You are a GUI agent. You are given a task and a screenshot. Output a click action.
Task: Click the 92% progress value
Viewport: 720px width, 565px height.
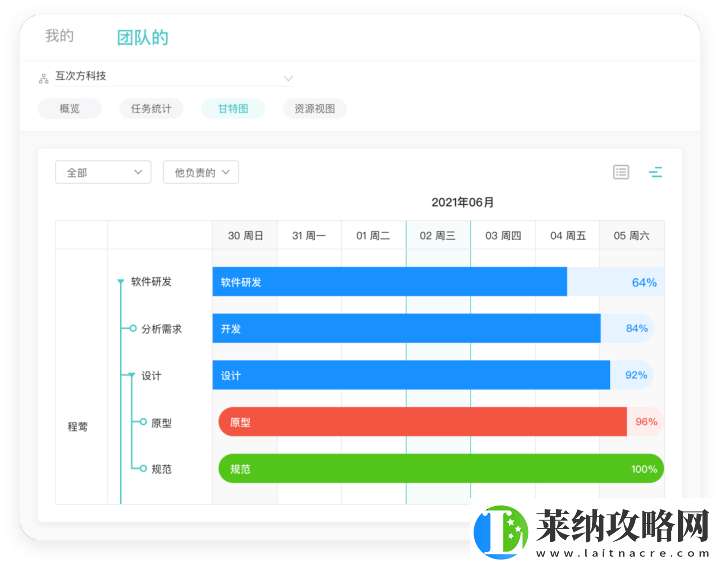636,375
